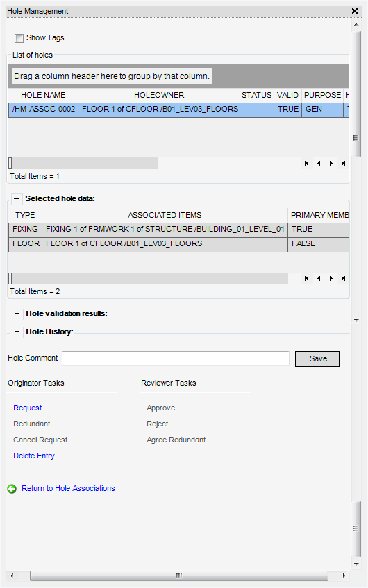Go to last page in holes list
The height and width of the screenshot is (588, 368).
point(343,163)
